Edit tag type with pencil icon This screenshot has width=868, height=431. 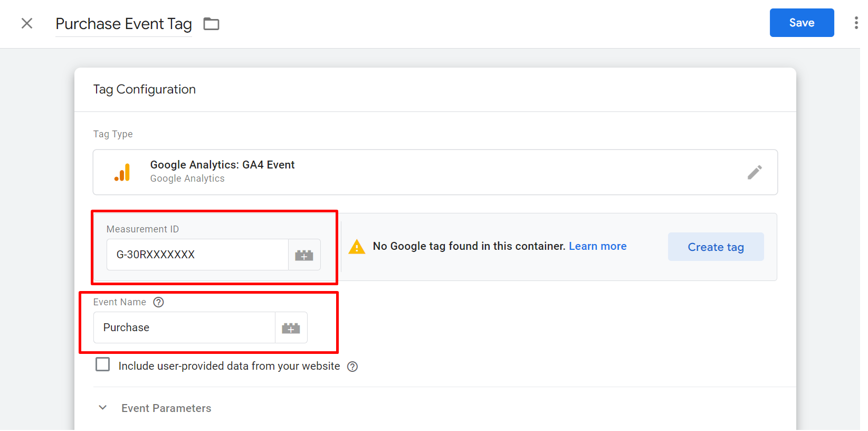[755, 172]
